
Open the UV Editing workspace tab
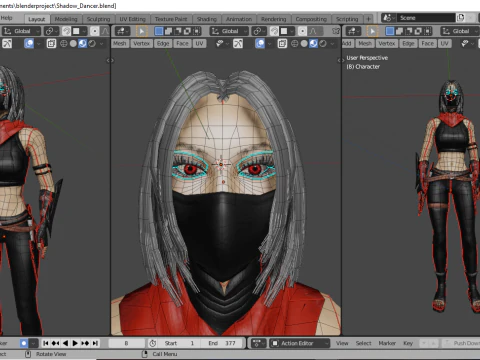132,19
